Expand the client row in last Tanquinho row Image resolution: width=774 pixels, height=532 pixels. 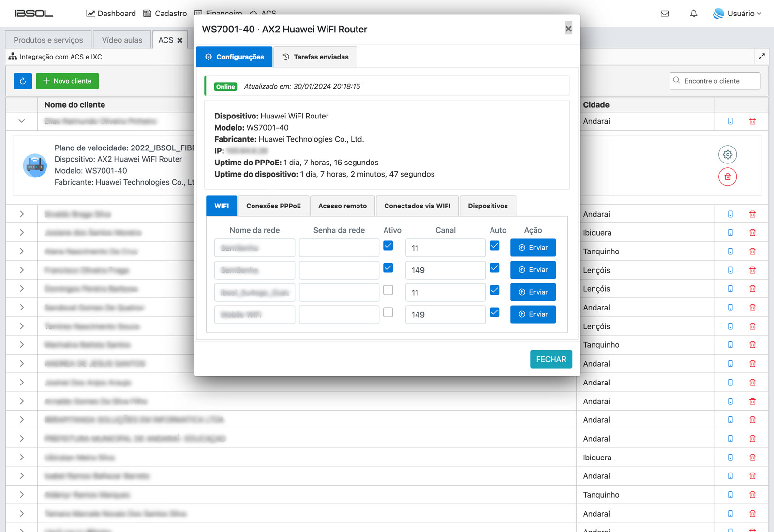(x=22, y=495)
